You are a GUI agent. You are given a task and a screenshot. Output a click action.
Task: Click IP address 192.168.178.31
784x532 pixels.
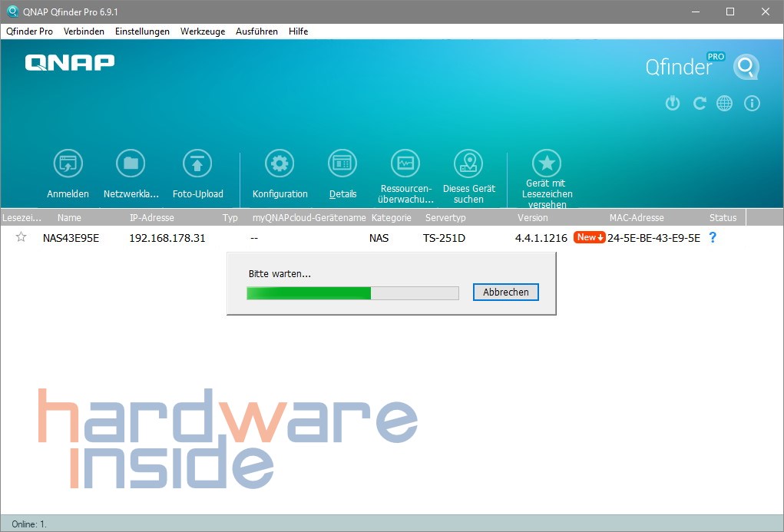point(167,238)
